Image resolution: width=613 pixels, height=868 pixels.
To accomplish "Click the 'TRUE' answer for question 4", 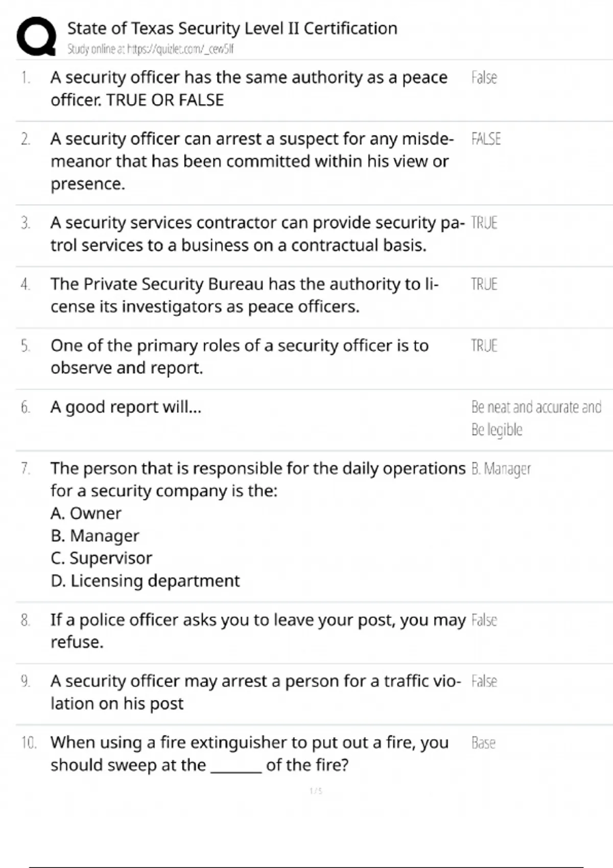I will (x=484, y=284).
